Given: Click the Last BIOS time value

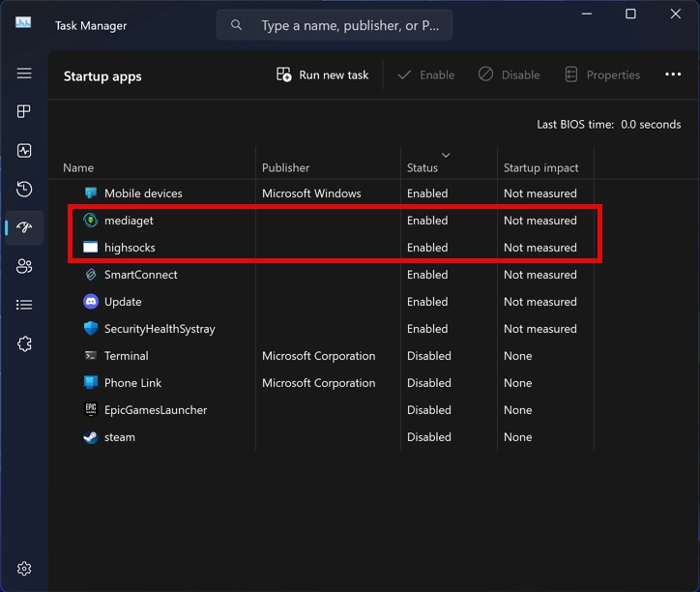Looking at the screenshot, I should point(651,124).
